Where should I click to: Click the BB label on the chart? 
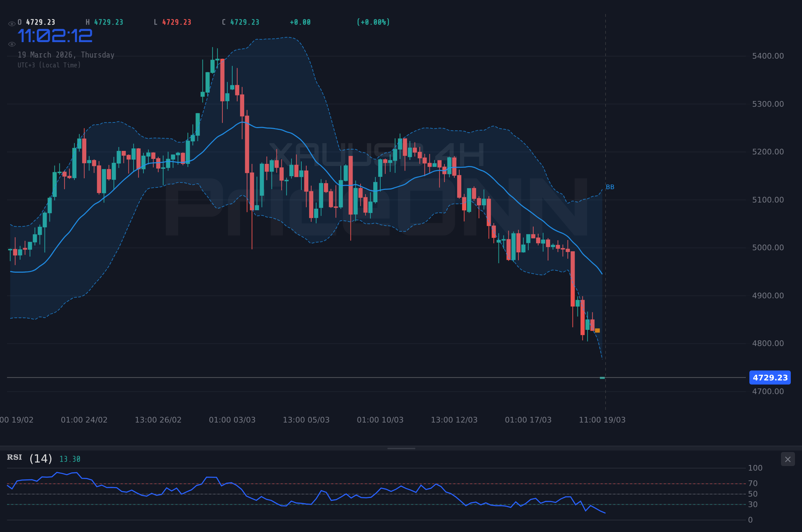[x=610, y=187]
